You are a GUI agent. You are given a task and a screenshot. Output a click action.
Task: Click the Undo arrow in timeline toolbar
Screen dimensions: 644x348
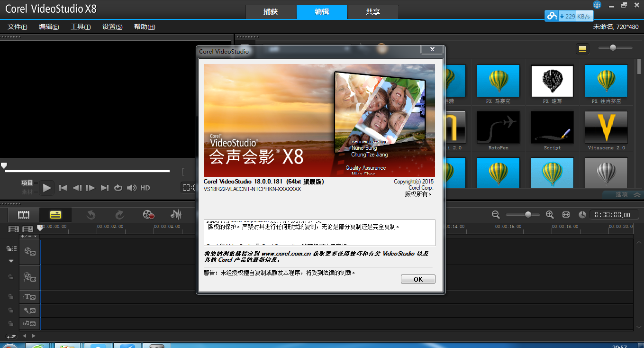[91, 215]
